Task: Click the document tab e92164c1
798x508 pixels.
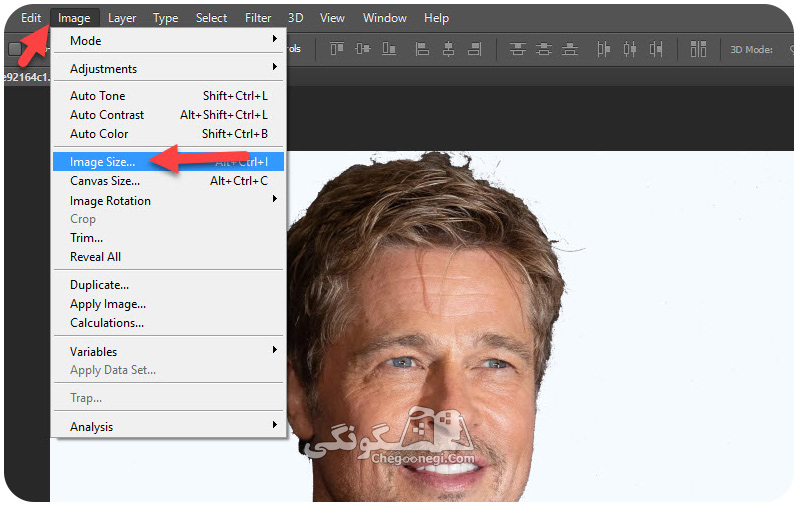Action: pos(27,77)
